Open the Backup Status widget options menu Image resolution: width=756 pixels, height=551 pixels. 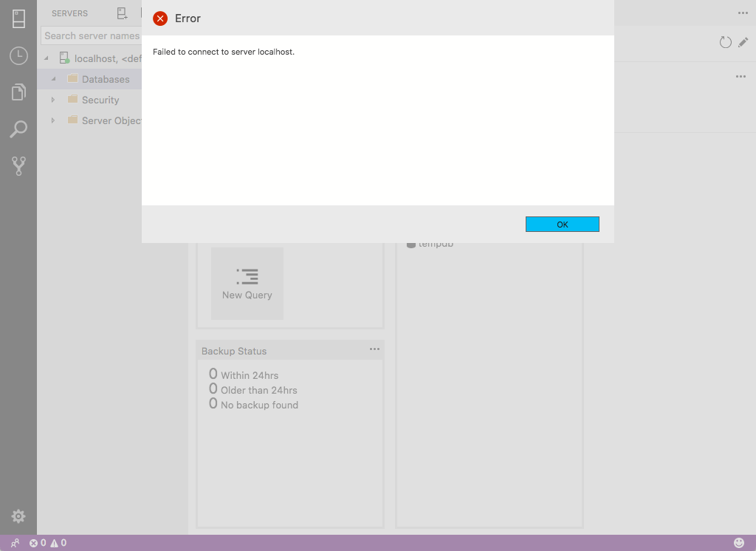374,349
